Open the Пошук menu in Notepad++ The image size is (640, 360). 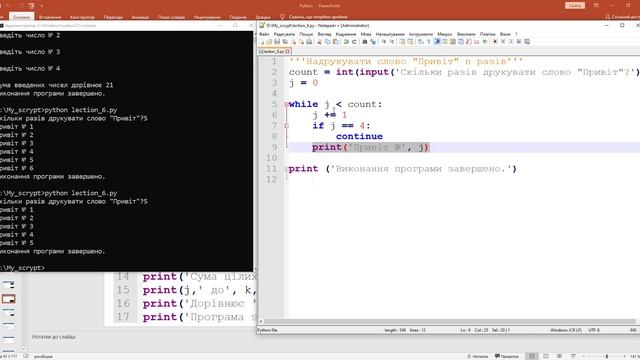coord(306,34)
